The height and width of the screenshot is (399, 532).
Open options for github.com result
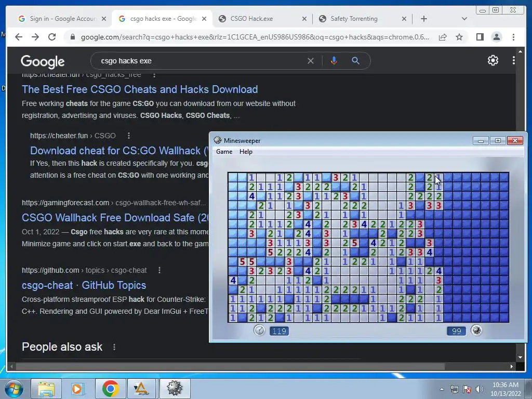pos(159,270)
